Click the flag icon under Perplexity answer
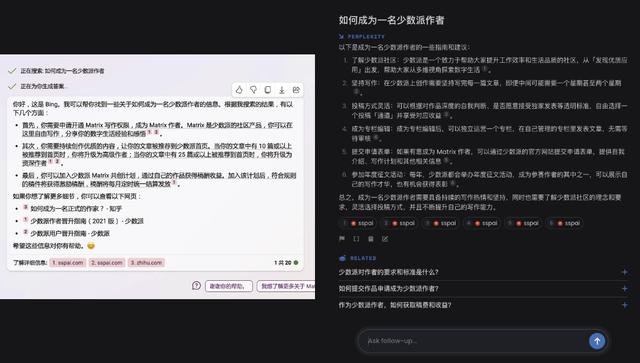Screen dimensions: 640x363 coord(342,239)
